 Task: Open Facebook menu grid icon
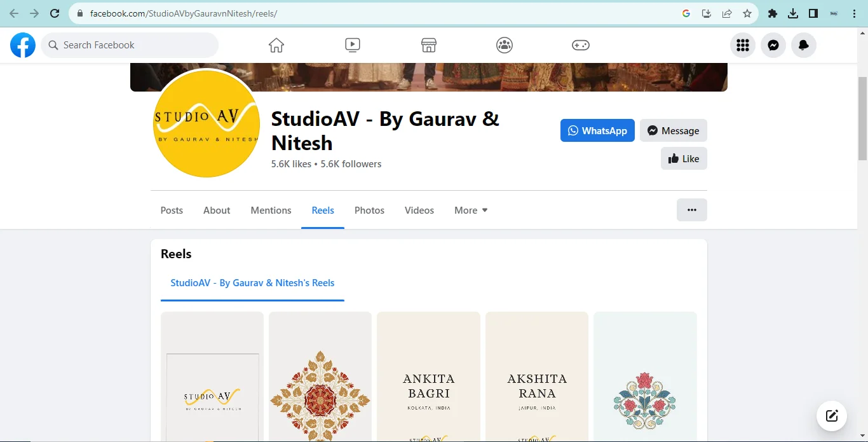[x=743, y=45]
